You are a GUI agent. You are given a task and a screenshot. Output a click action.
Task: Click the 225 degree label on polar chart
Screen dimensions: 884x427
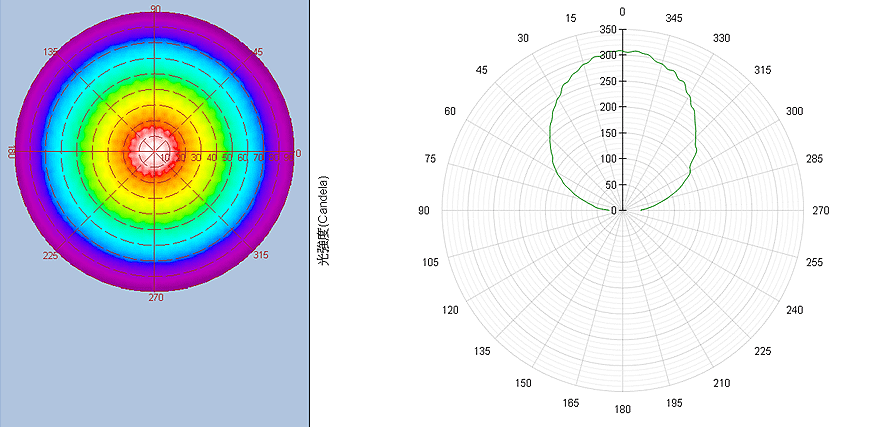(x=763, y=351)
